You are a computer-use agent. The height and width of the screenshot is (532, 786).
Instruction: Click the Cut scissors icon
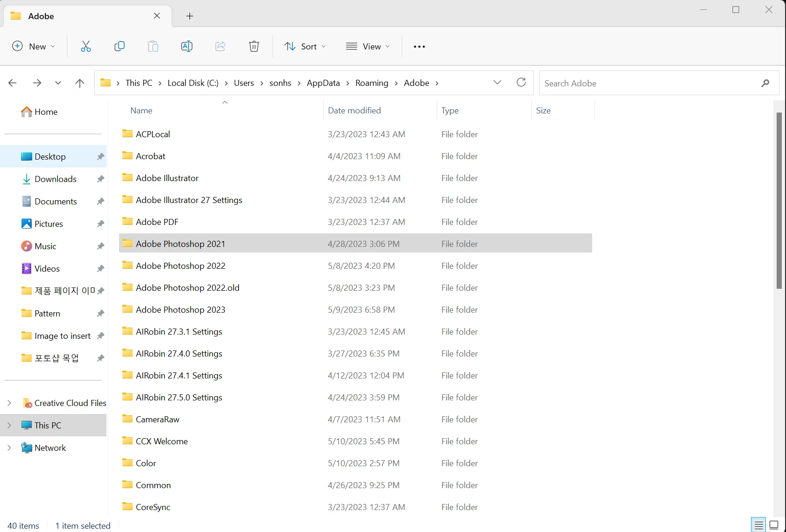[86, 46]
